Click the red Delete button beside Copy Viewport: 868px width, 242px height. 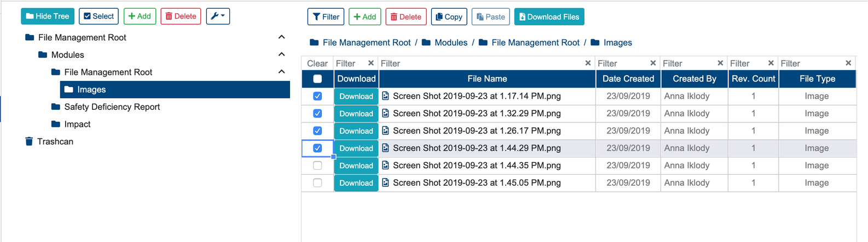click(x=406, y=17)
